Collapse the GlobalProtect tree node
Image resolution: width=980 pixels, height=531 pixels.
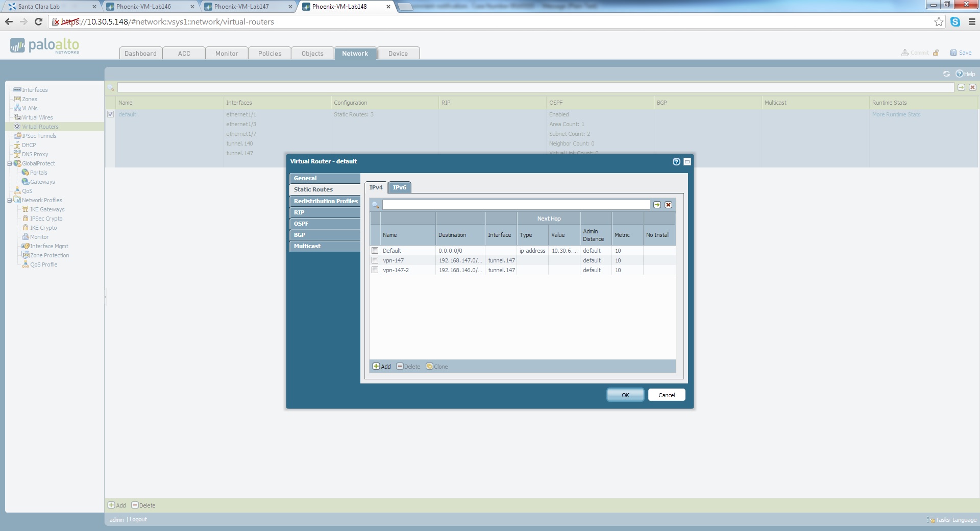click(9, 164)
